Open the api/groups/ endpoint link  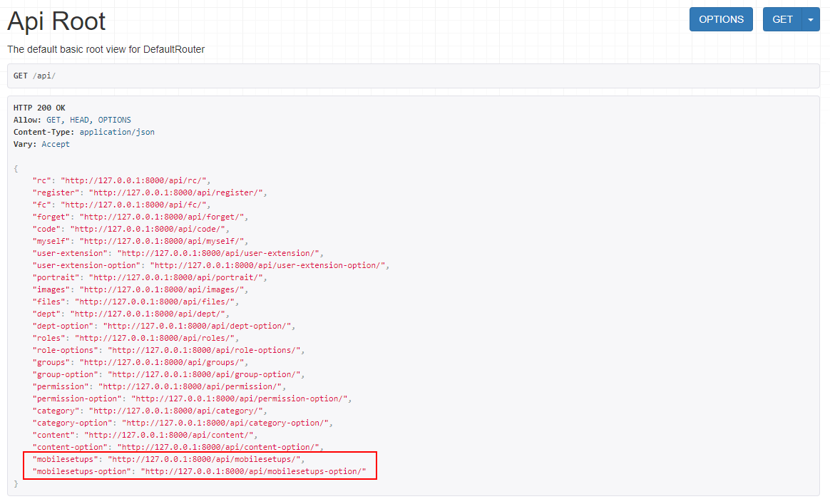[163, 362]
